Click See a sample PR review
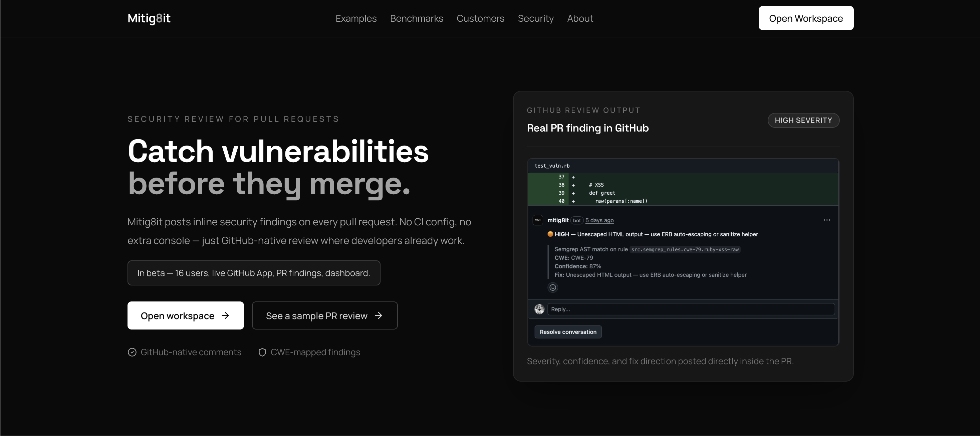This screenshot has width=980, height=436. click(324, 315)
